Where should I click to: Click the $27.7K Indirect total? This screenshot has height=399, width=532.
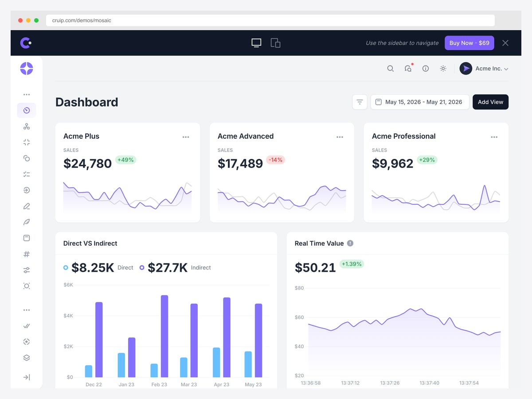coord(168,268)
